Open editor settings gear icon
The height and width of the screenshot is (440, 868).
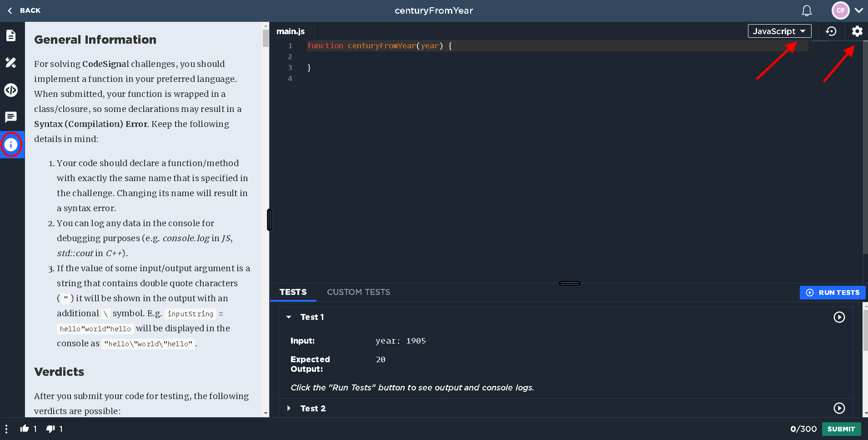857,31
